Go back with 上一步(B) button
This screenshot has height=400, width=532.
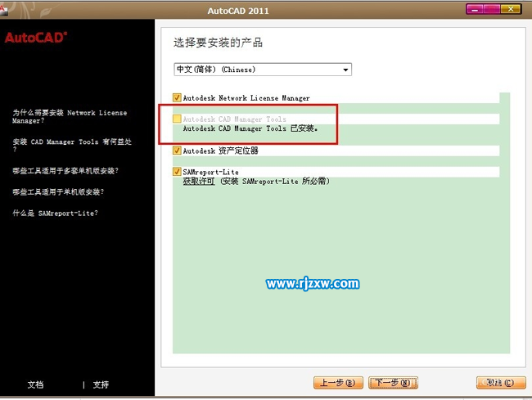[338, 383]
